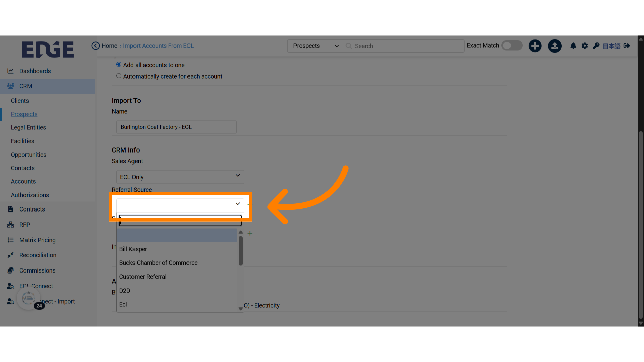Image resolution: width=644 pixels, height=362 pixels.
Task: Click the key icon in the header
Action: click(596, 46)
